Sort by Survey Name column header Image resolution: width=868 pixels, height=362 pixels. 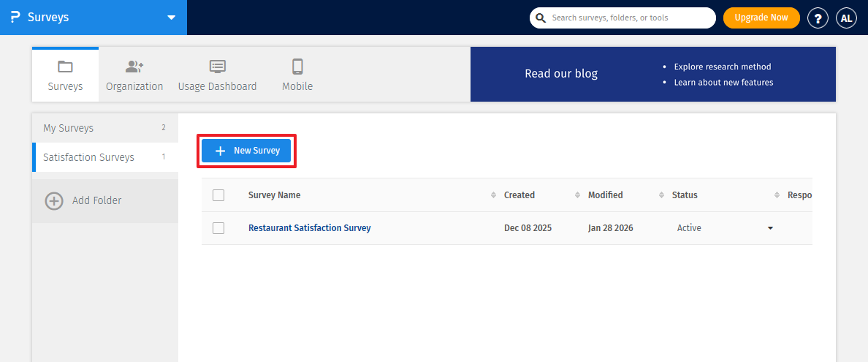275,195
